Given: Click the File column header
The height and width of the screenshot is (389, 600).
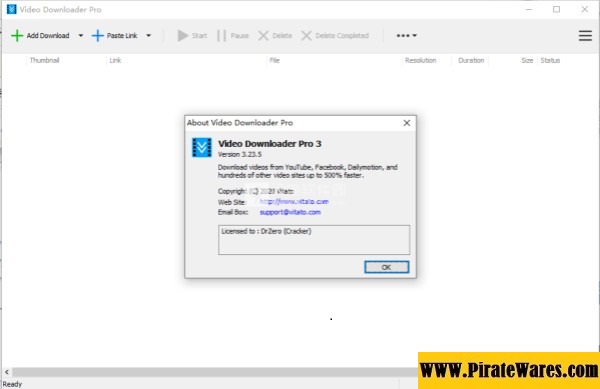Looking at the screenshot, I should (274, 60).
